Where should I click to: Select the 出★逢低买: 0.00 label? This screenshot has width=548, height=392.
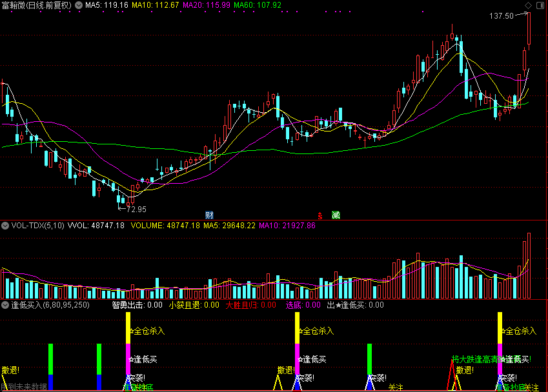pyautogui.click(x=356, y=305)
